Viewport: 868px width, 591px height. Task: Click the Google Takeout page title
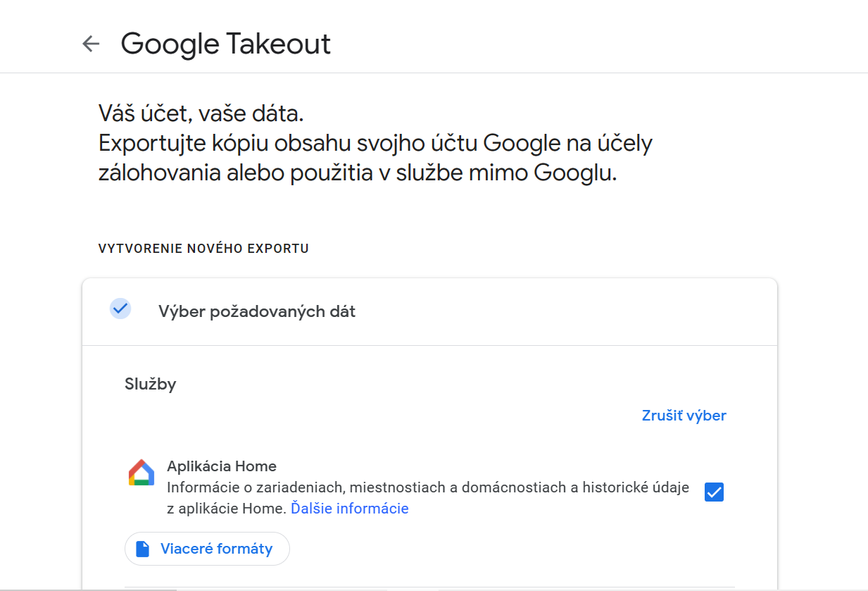coord(226,44)
